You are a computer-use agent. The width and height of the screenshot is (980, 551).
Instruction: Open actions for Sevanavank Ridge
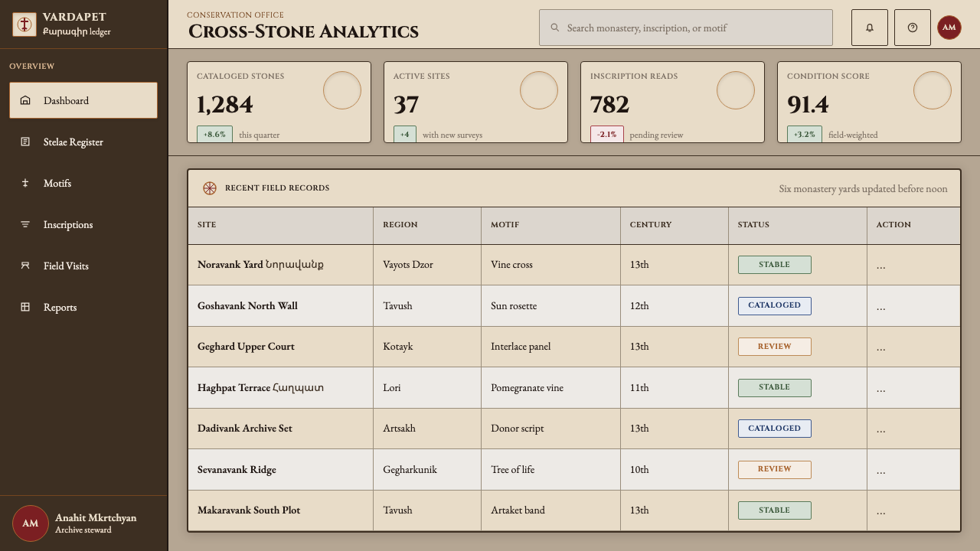880,470
